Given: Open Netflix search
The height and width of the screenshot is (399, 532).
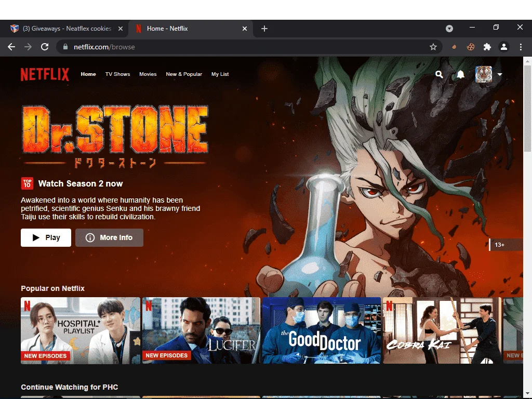Looking at the screenshot, I should pos(439,74).
